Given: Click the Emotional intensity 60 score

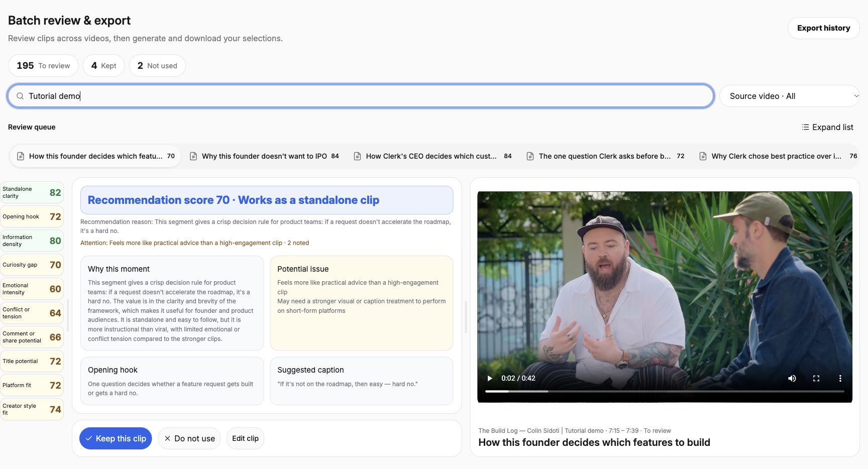Looking at the screenshot, I should tap(32, 289).
